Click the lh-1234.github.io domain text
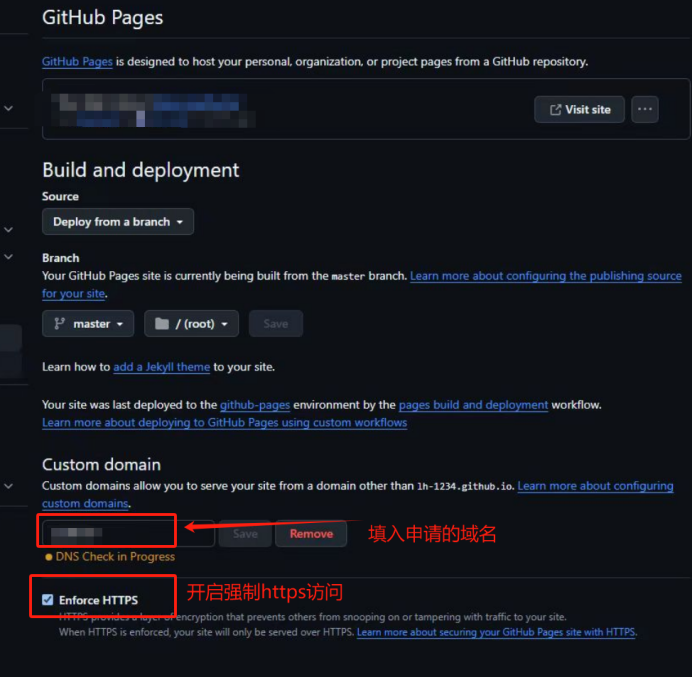 (465, 486)
